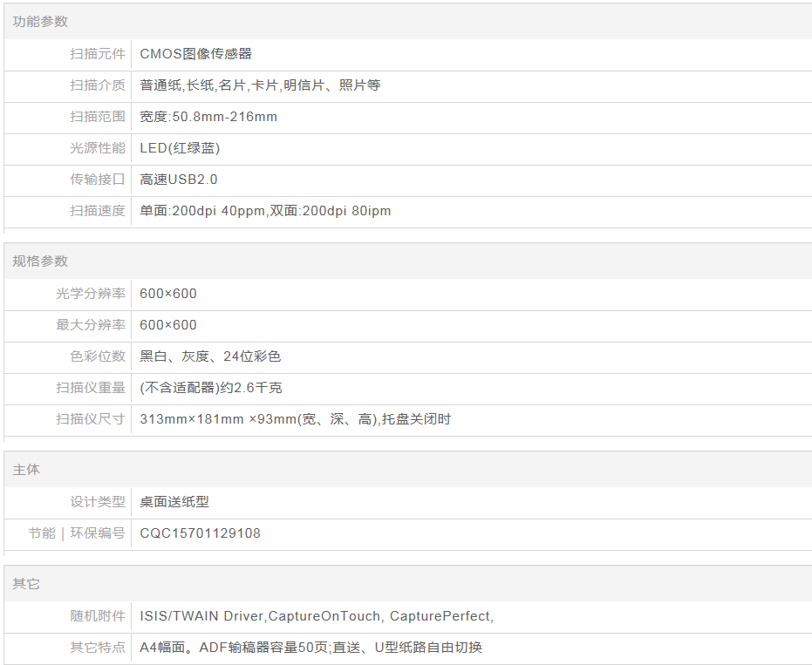Click the 其它 section header
812x665 pixels.
point(26,584)
